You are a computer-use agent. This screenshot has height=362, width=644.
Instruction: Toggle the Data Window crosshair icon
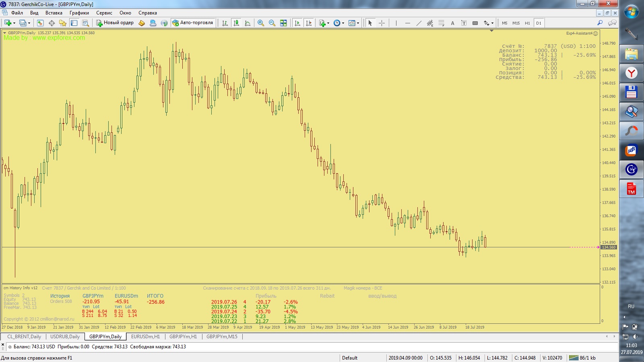point(52,23)
